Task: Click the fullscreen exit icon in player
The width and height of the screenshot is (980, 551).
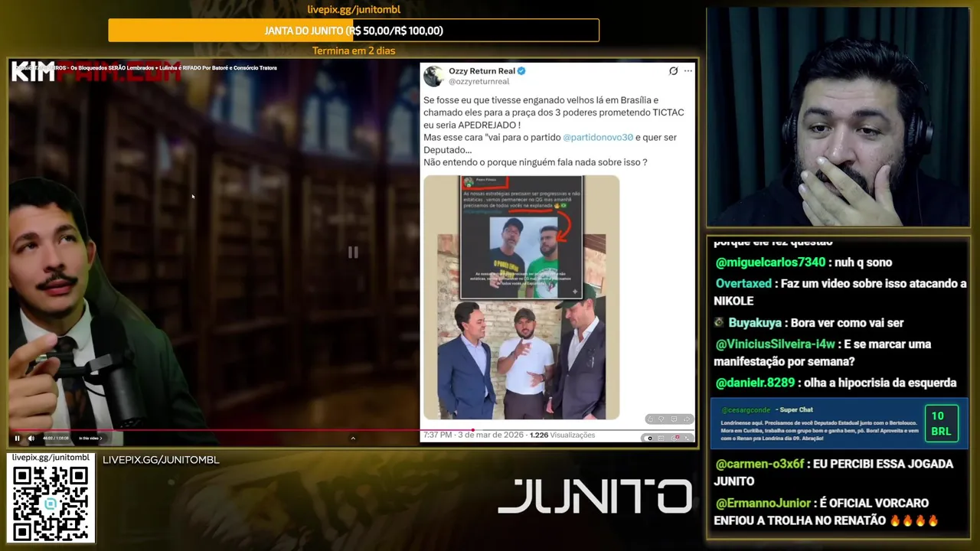Action: [x=686, y=439]
